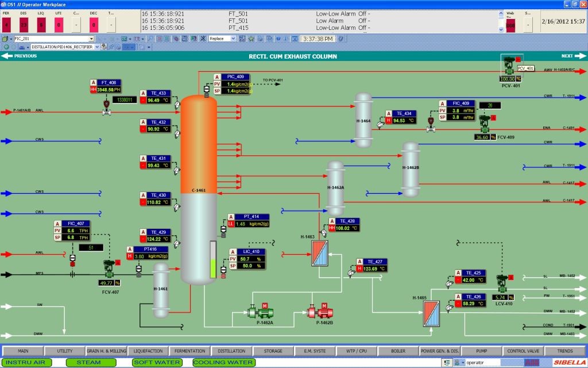Click the FCV-407 control valve symbol
The image size is (588, 368).
pyautogui.click(x=109, y=269)
